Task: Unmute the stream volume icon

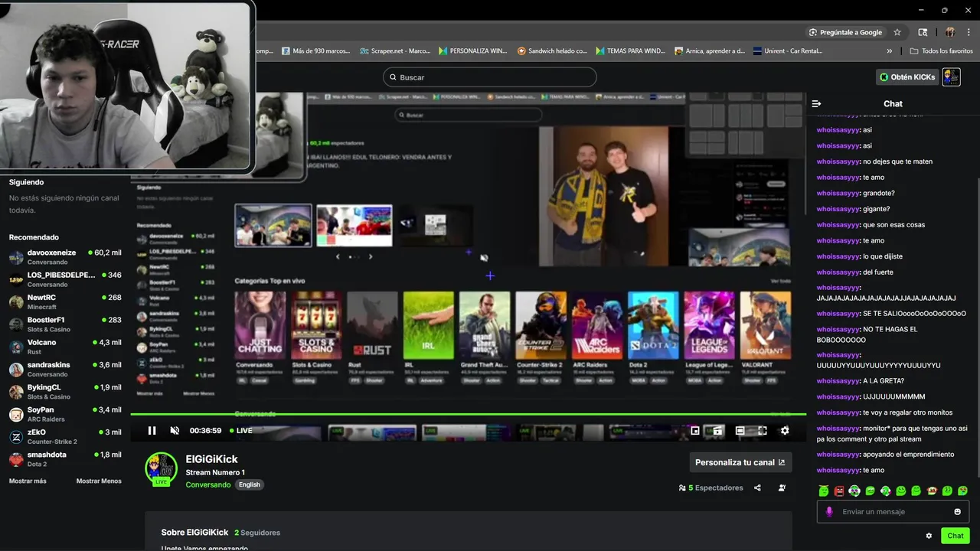Action: click(x=175, y=431)
